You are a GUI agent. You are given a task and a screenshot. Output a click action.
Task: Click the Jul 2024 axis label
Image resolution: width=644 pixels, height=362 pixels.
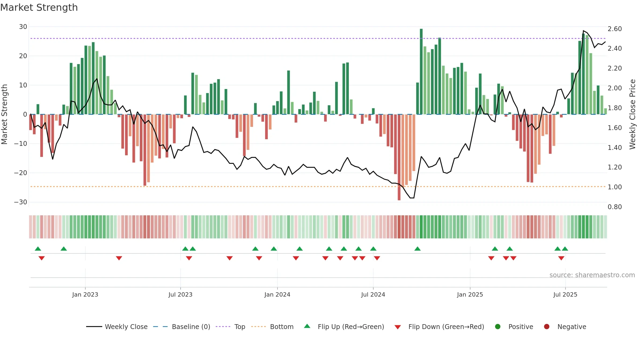point(373,295)
